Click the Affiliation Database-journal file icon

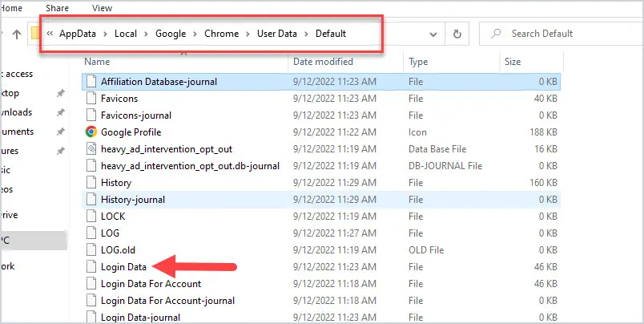click(91, 82)
